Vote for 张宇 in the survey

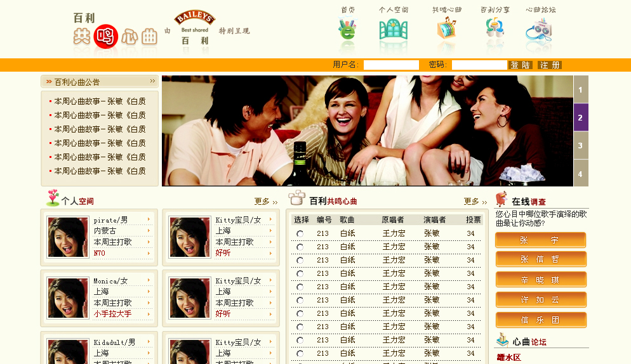[x=540, y=240]
